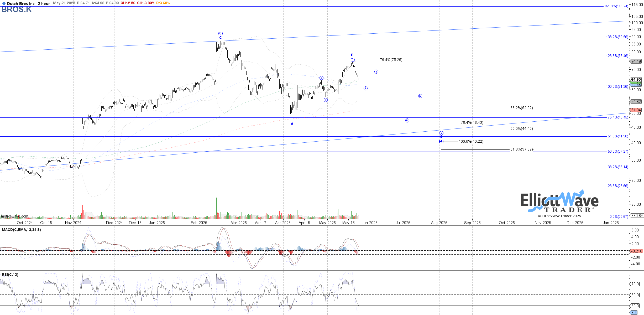Click the 100.0%(40.22) extension label
This screenshot has height=315, width=644.
(x=471, y=141)
